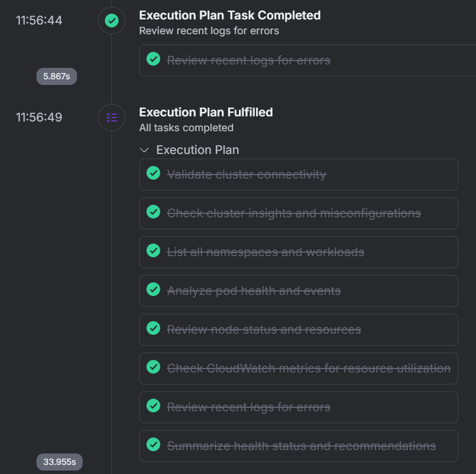476x474 pixels.
Task: Click the checkmark on Analyze pod health and events
Action: pyautogui.click(x=153, y=289)
